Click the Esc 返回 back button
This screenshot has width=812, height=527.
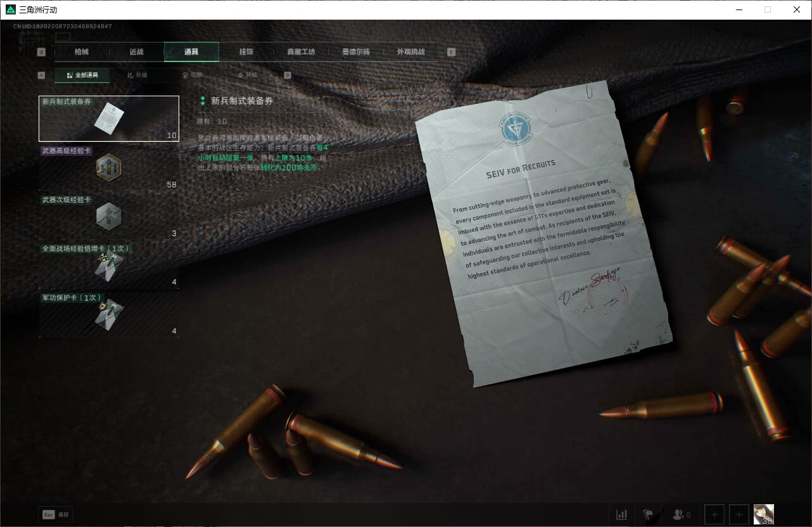pos(56,515)
